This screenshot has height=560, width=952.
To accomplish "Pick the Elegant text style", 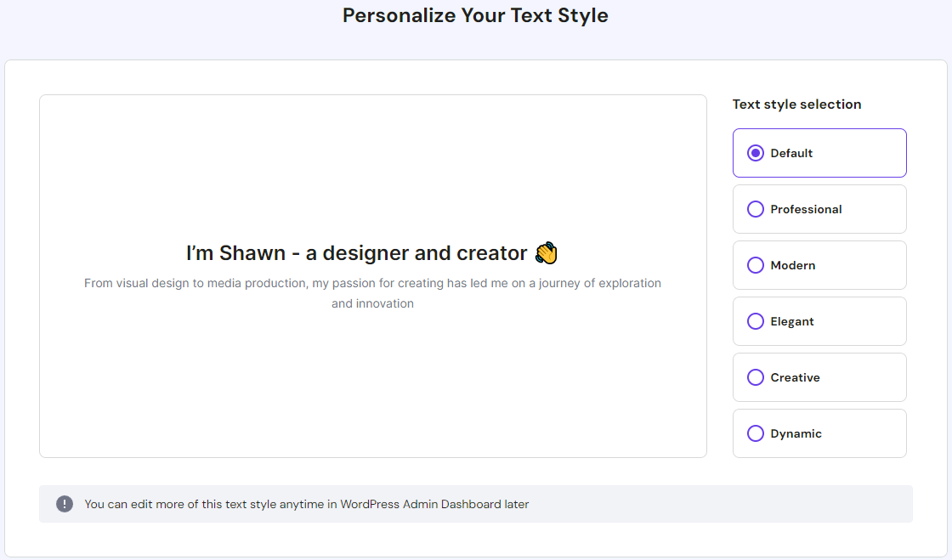I will click(756, 321).
